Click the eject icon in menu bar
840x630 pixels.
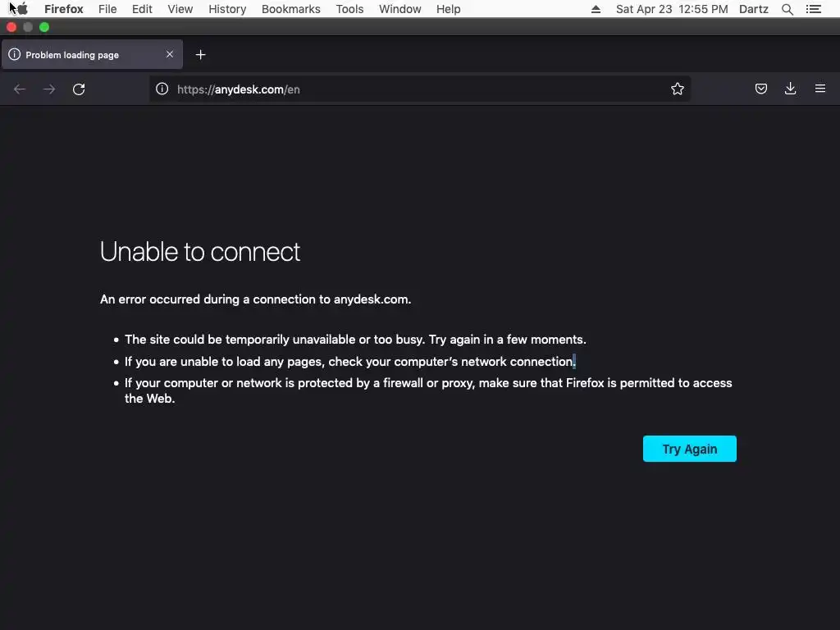tap(596, 9)
